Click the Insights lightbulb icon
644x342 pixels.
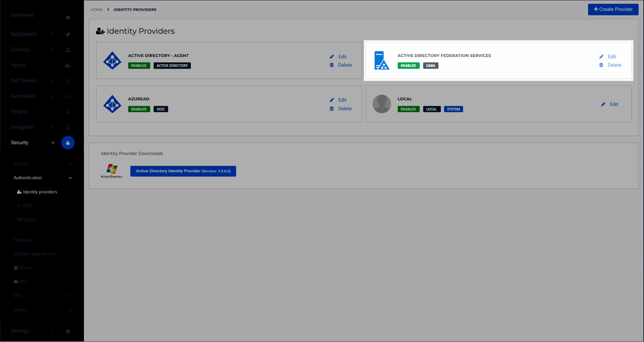click(68, 112)
